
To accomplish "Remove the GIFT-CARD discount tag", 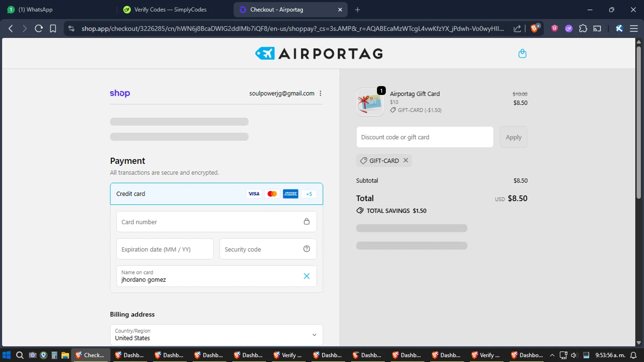I will pyautogui.click(x=406, y=160).
